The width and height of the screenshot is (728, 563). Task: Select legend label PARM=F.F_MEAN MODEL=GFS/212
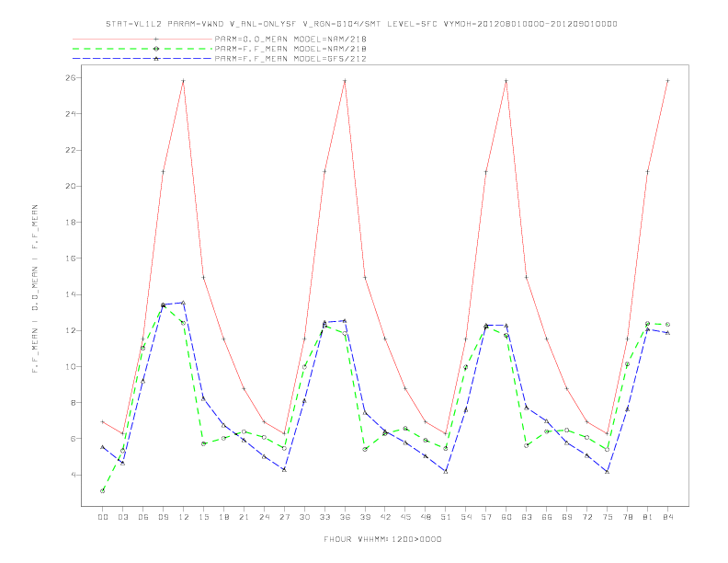[290, 59]
